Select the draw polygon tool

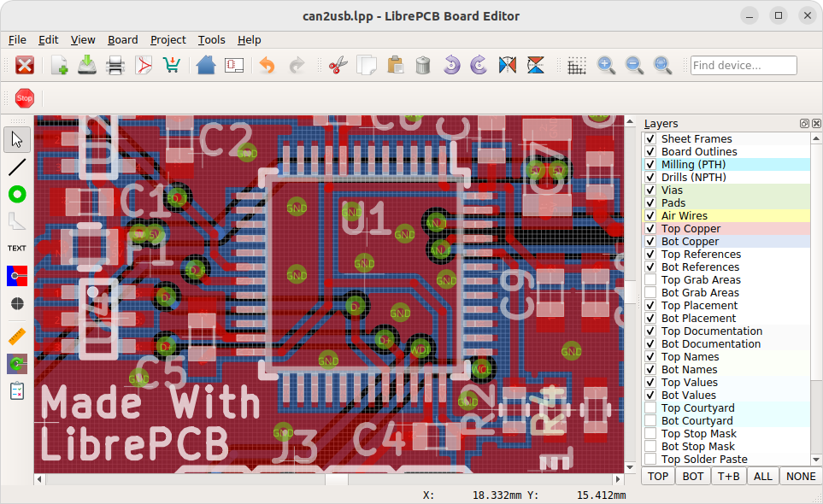[17, 221]
